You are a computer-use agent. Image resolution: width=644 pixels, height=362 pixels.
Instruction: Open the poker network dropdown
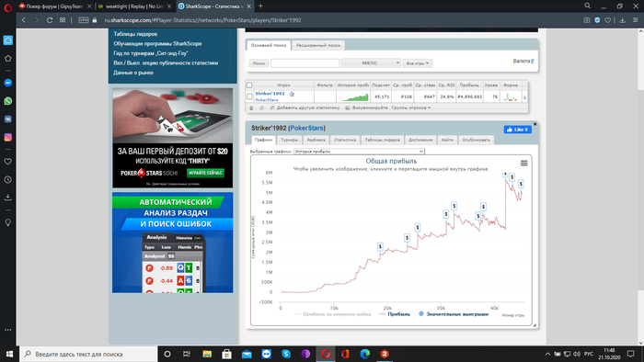[371, 63]
